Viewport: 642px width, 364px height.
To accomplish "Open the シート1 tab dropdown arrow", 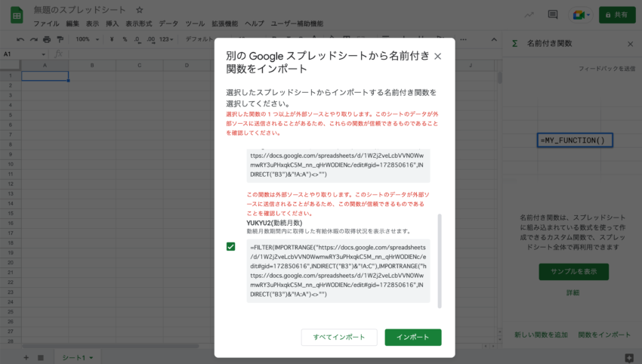I will (x=92, y=356).
